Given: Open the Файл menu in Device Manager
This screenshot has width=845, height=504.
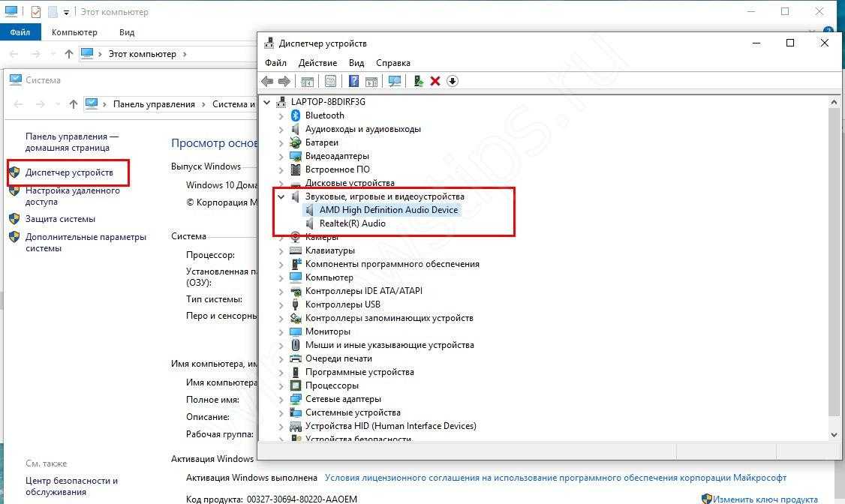Looking at the screenshot, I should pos(275,63).
